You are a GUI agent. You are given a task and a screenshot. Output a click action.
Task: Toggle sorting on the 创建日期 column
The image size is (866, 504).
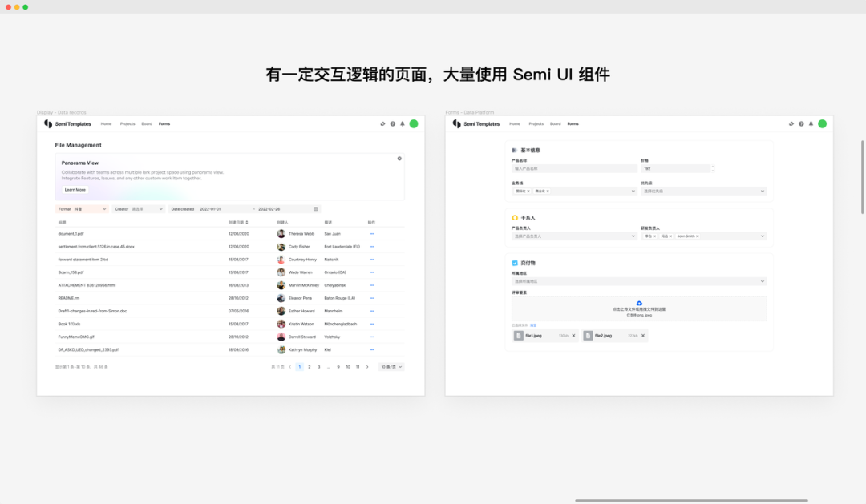pyautogui.click(x=247, y=221)
